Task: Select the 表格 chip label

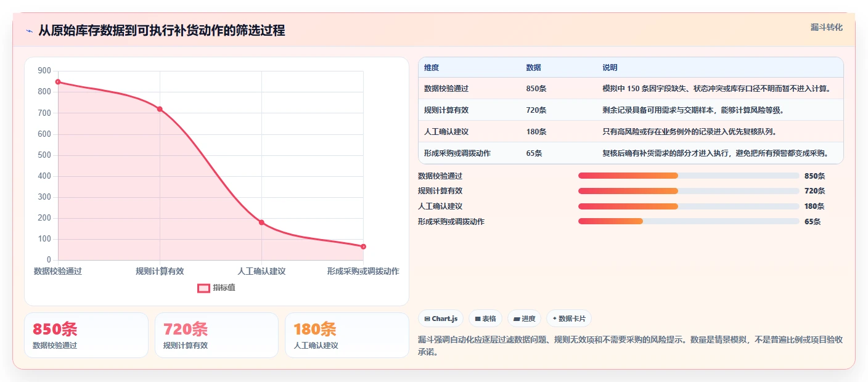Action: 489,319
